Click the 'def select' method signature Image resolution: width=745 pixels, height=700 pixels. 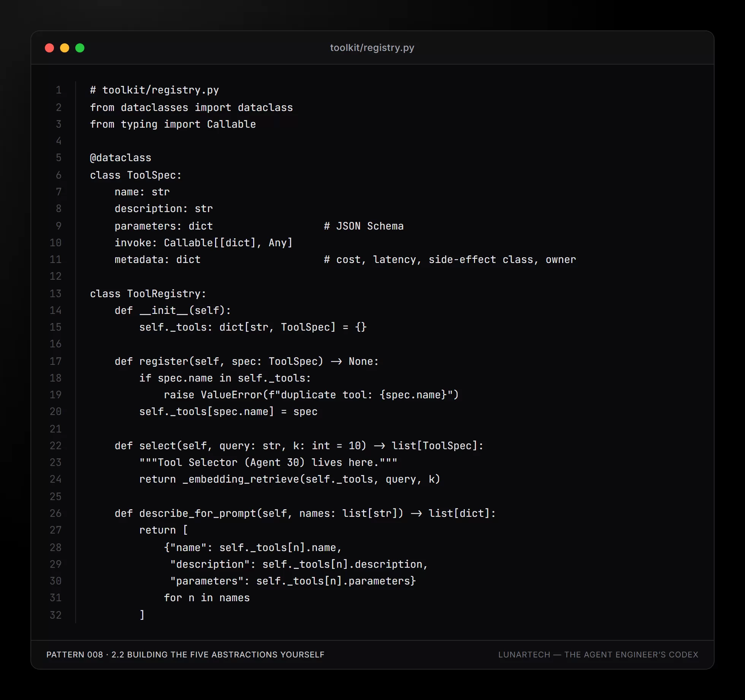click(299, 446)
